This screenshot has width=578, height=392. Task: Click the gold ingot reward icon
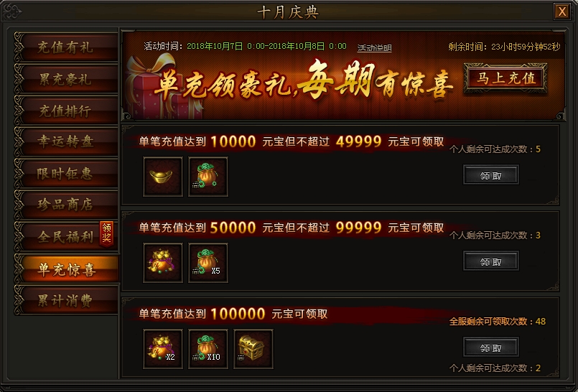163,177
